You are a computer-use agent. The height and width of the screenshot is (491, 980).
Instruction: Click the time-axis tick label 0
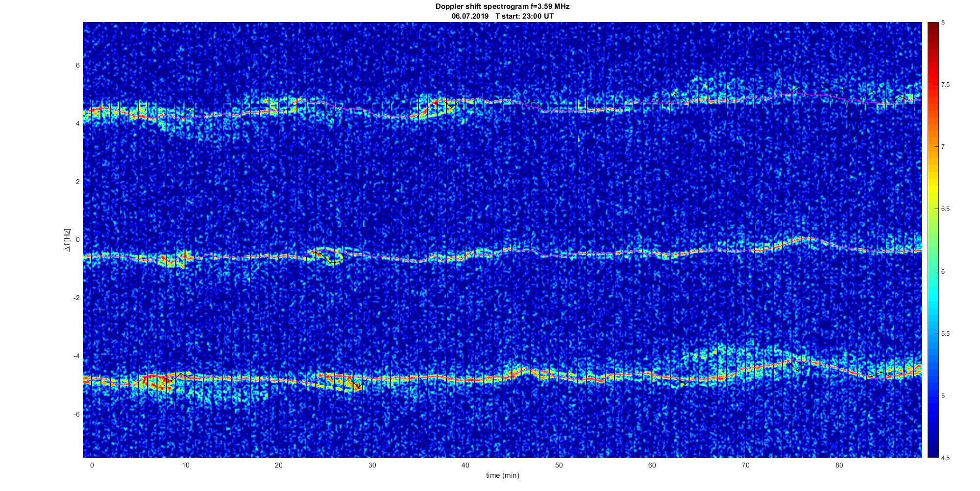coord(92,465)
